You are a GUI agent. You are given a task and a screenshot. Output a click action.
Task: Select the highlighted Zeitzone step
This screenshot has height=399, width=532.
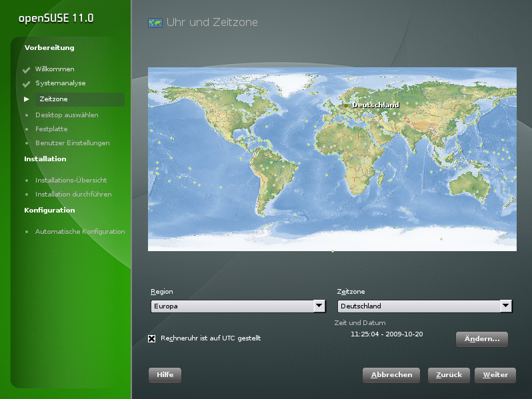tap(80, 99)
